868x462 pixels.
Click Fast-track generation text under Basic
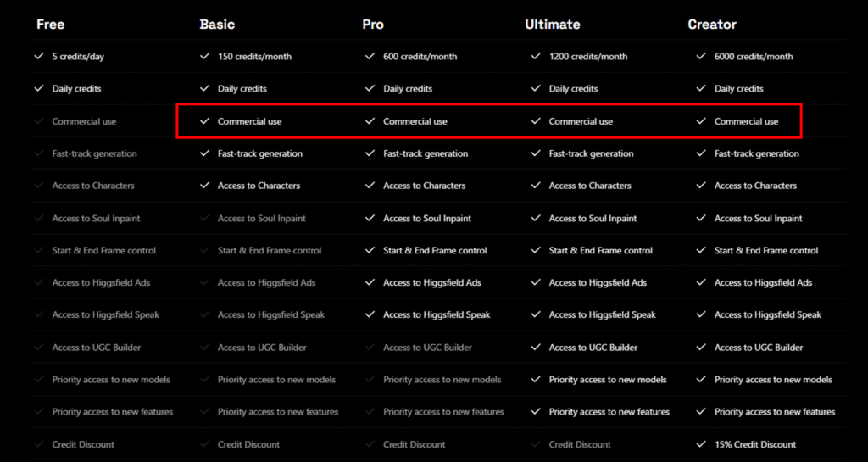(259, 153)
